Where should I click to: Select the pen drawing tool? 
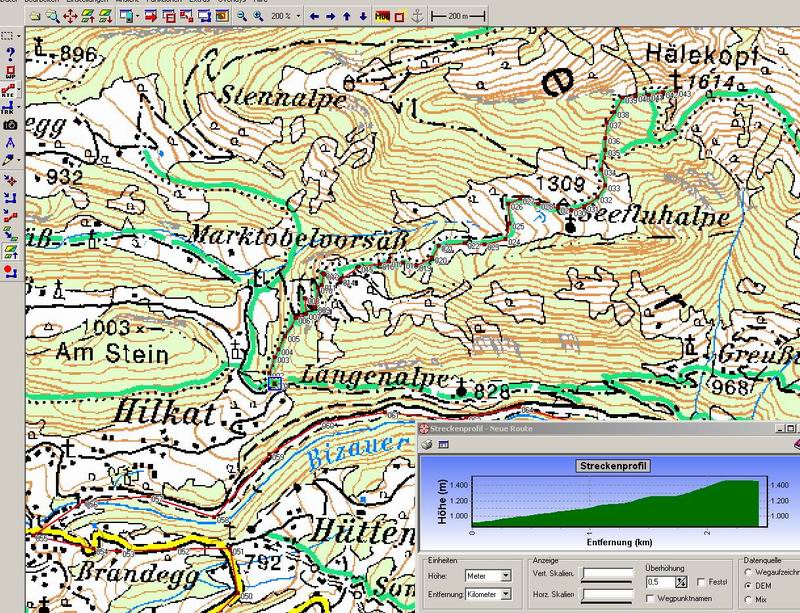pyautogui.click(x=8, y=160)
